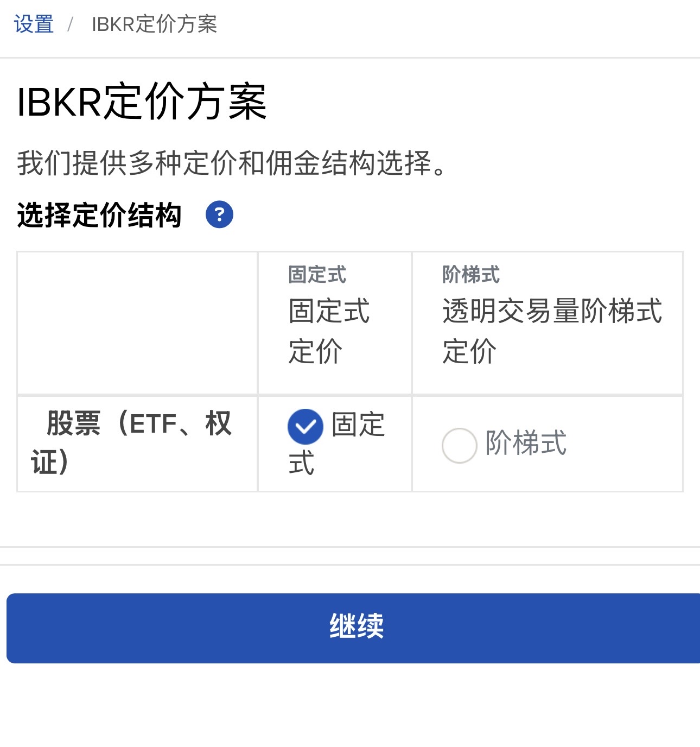Click the small gray 阶梯式 header caption
Image resolution: width=700 pixels, height=747 pixels.
[471, 275]
